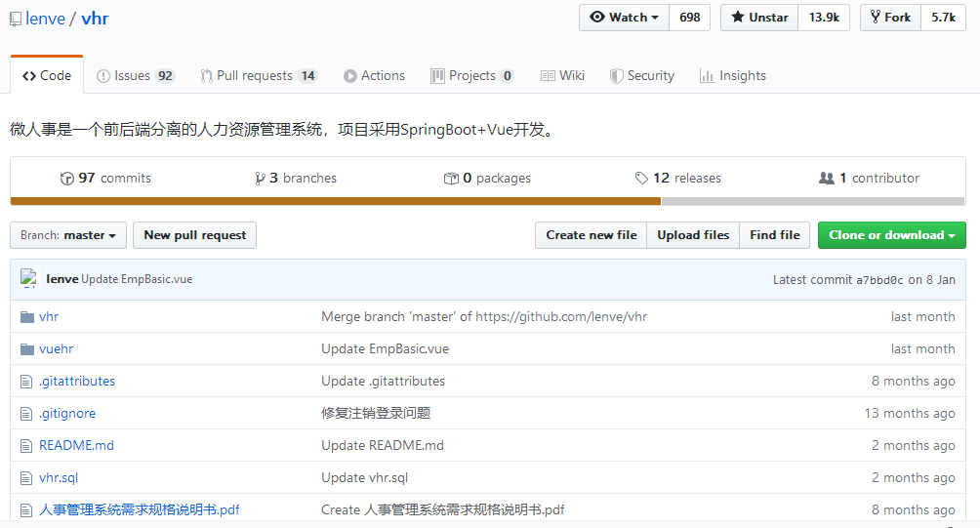Click Upload files button
The image size is (980, 528).
(693, 235)
